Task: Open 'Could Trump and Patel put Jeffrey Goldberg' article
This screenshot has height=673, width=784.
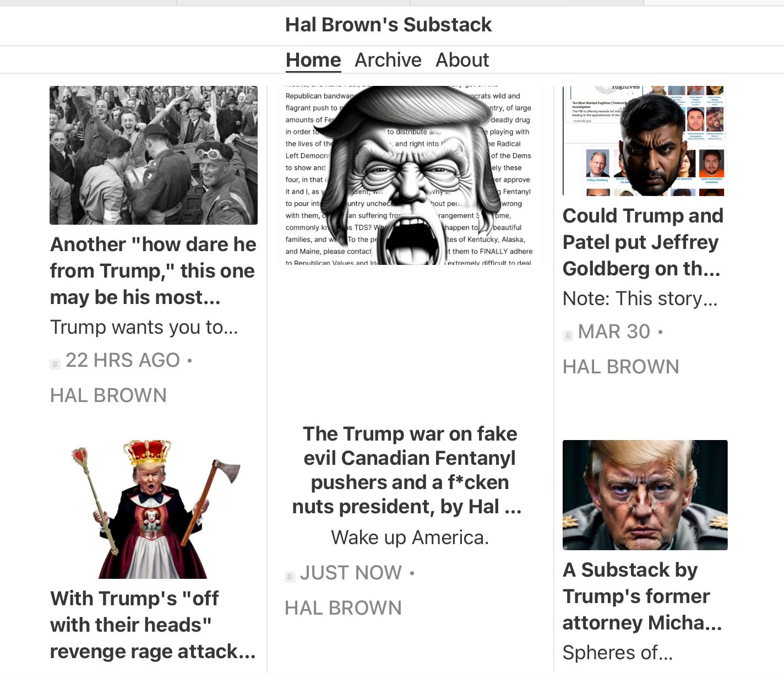Action: point(643,242)
